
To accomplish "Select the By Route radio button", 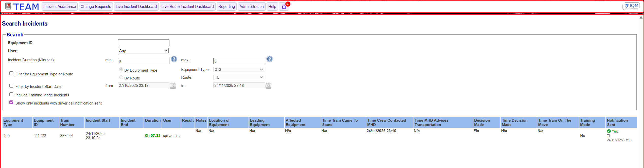I will [x=121, y=77].
